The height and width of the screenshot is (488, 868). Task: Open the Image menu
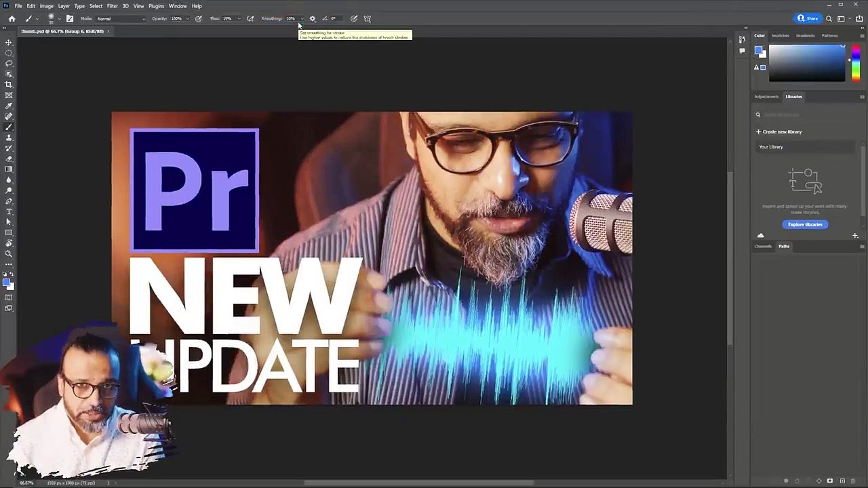pos(46,6)
